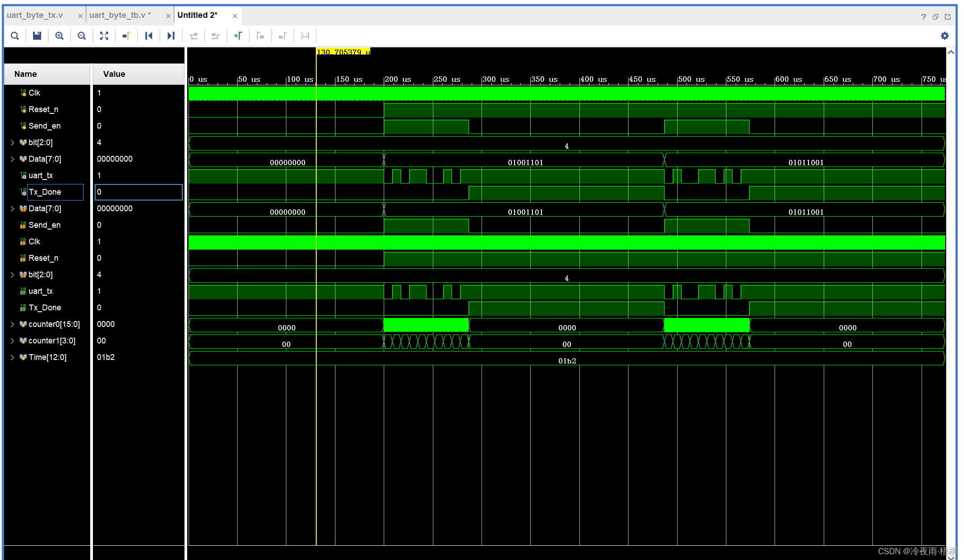Expand counter1[3:0] signal group
Screen dimensions: 964x560
[x=13, y=341]
